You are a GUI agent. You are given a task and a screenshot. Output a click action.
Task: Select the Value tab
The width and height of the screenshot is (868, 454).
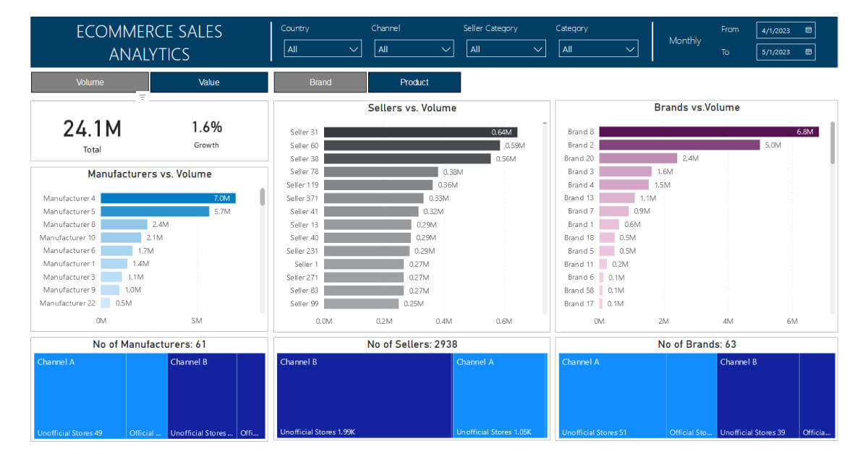tap(209, 82)
